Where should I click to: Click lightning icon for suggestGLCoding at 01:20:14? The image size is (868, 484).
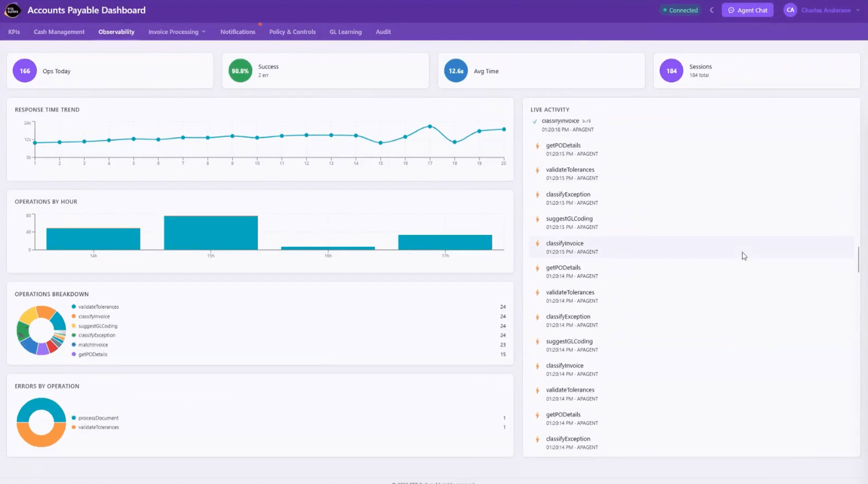click(538, 341)
